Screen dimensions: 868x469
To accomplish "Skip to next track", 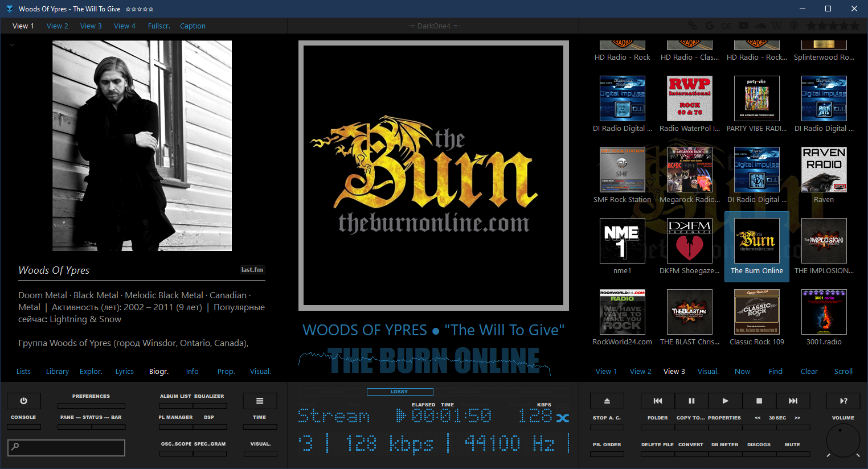I will tap(793, 401).
